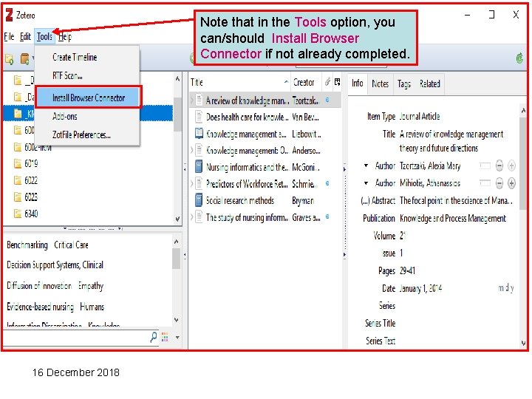
Task: Switch to the Info tab
Action: [x=357, y=83]
